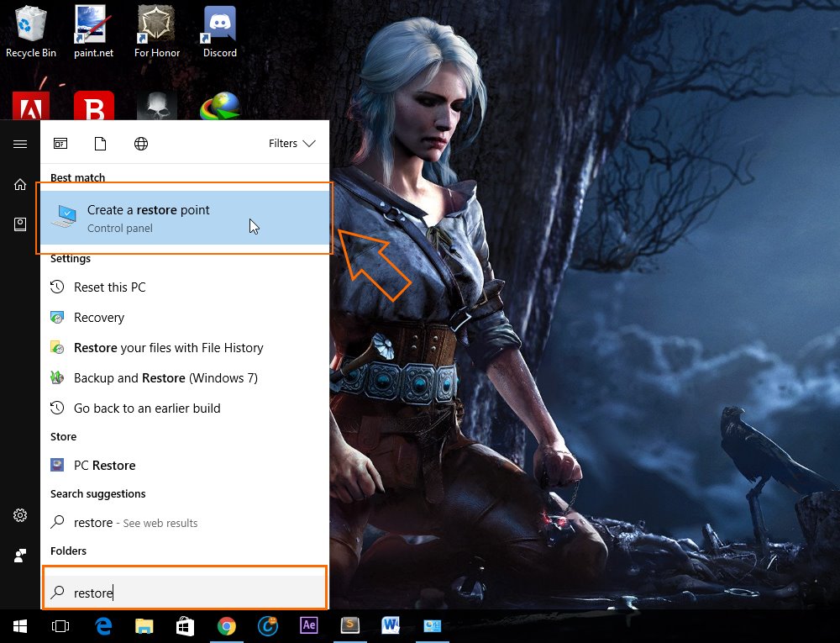Screen dimensions: 840x643
Task: Expand the hamburger menu in search panel
Action: pos(20,144)
